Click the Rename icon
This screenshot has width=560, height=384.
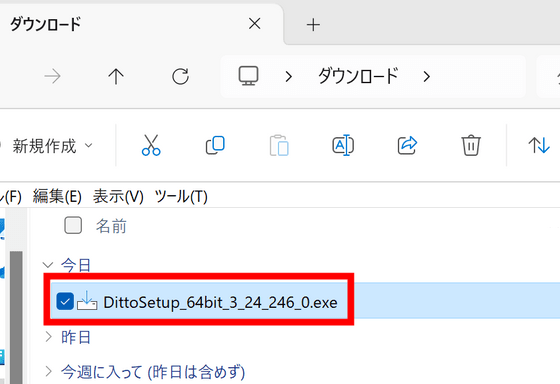tap(343, 145)
